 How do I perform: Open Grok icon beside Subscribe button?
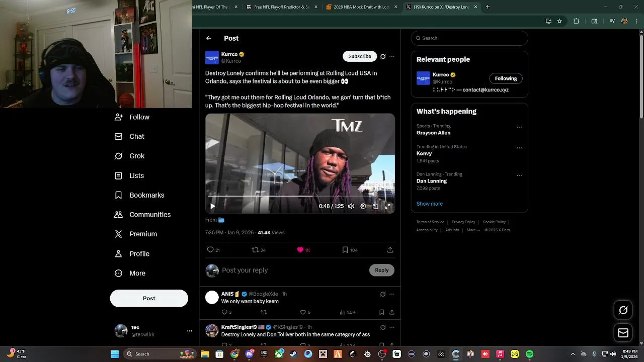(383, 56)
